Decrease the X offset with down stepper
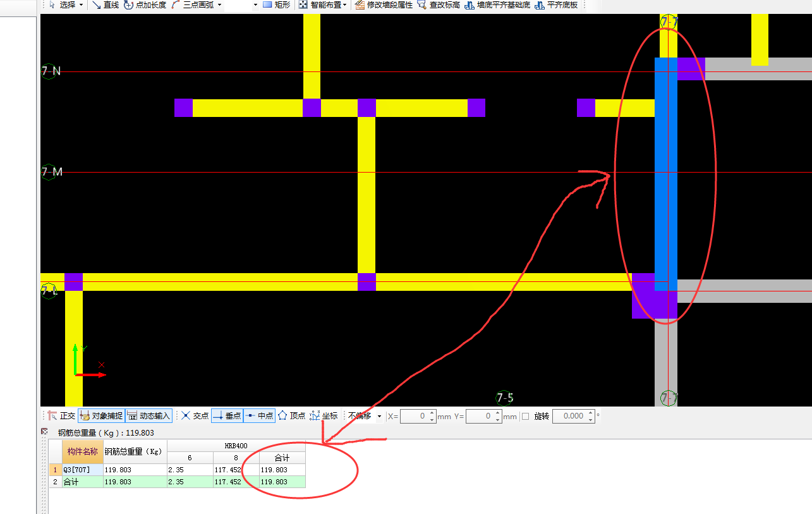 tap(432, 419)
